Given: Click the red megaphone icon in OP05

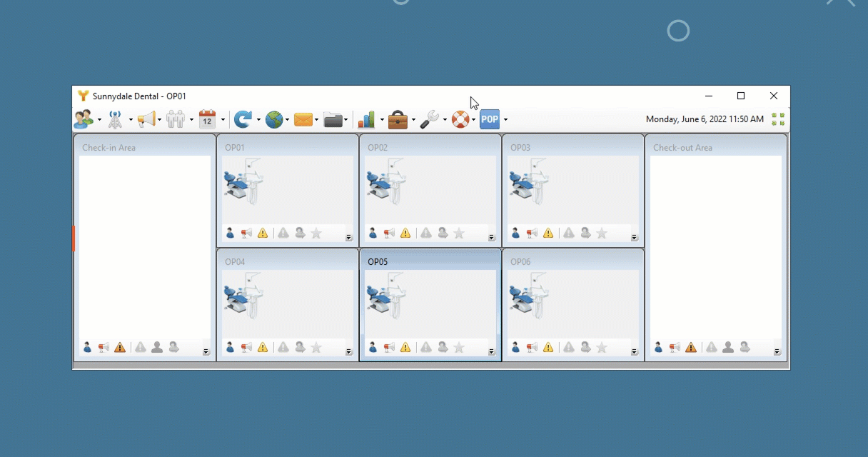Looking at the screenshot, I should click(389, 347).
